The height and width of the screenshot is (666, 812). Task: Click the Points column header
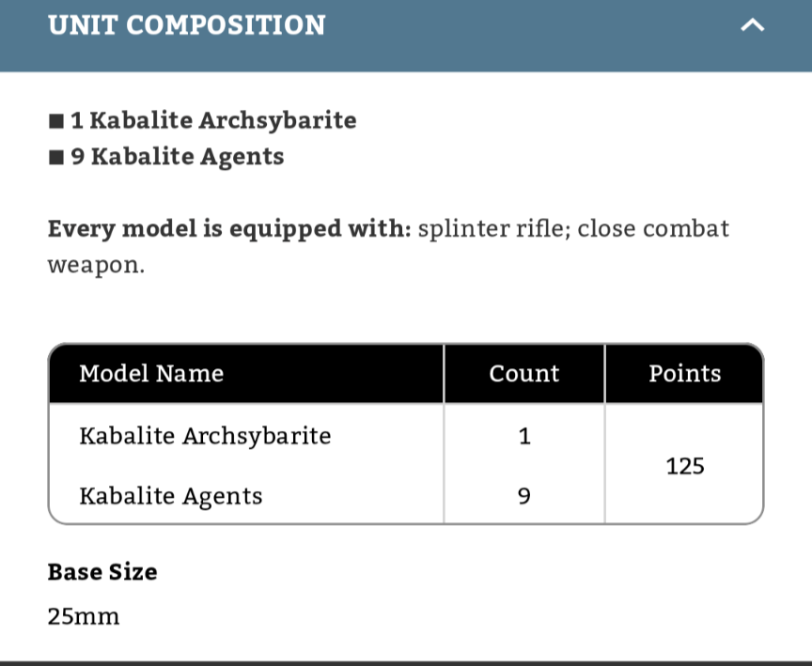(x=684, y=374)
